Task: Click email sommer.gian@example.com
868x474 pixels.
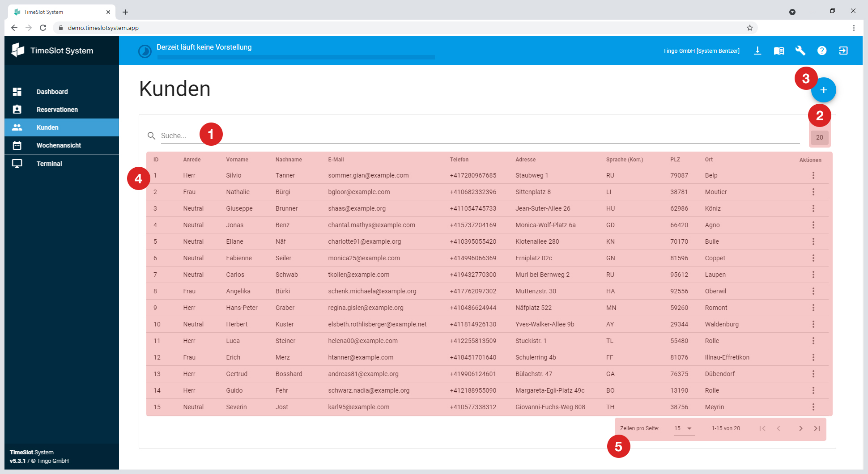Action: tap(368, 175)
